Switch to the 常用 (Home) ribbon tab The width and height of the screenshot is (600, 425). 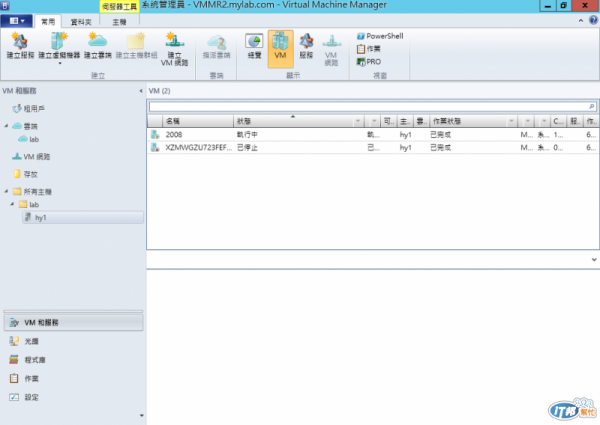pyautogui.click(x=48, y=22)
